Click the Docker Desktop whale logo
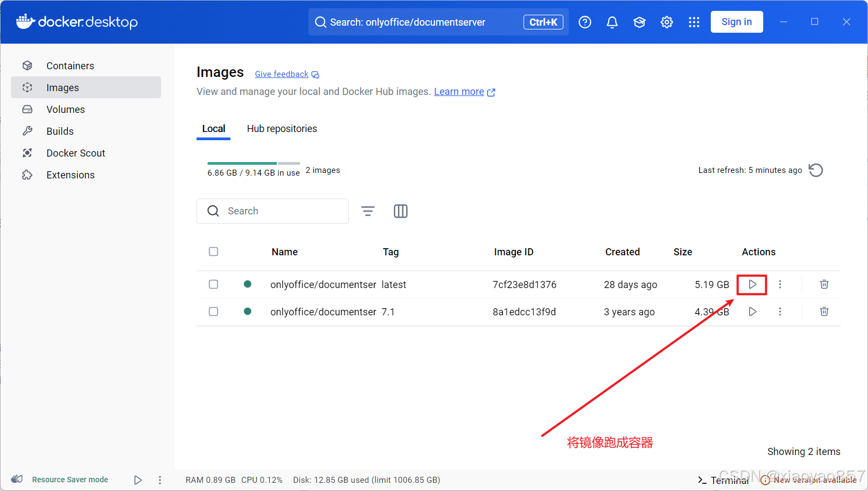 pos(26,21)
